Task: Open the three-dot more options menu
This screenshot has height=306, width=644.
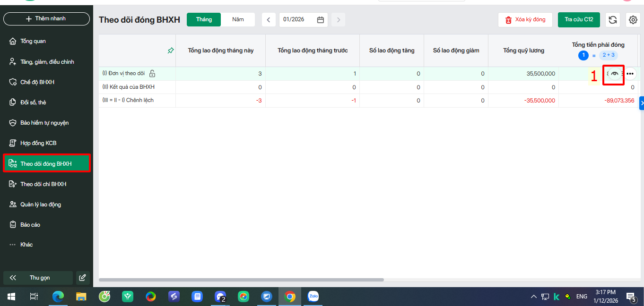Action: (630, 74)
